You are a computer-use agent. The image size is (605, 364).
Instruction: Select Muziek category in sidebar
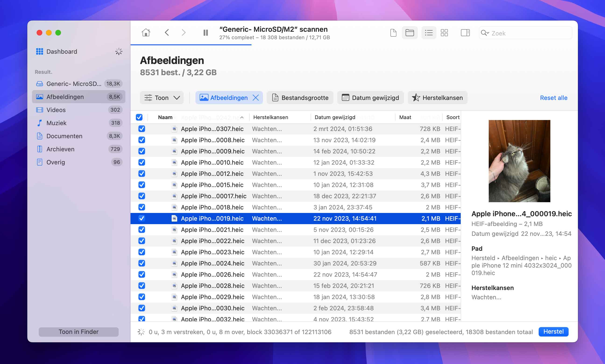coord(78,123)
